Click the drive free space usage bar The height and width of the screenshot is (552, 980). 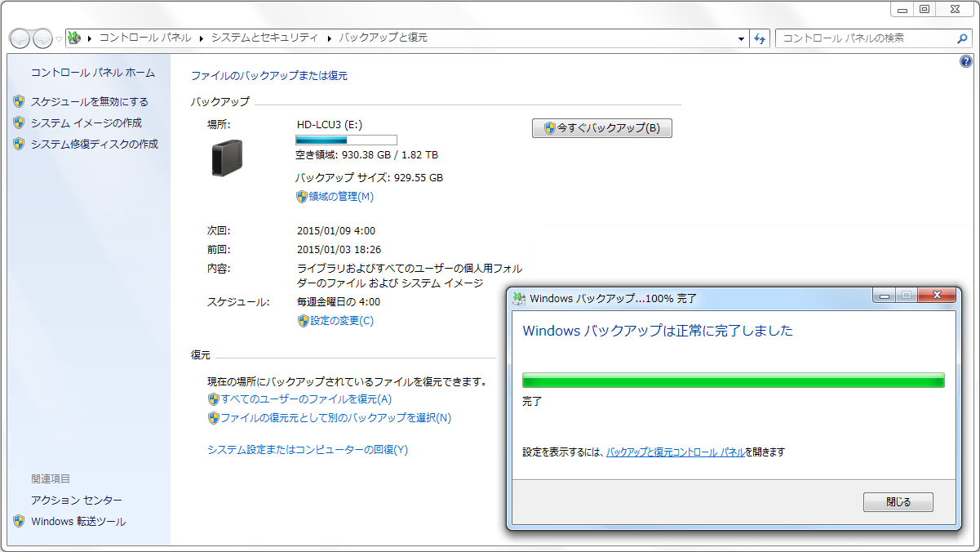tap(346, 140)
